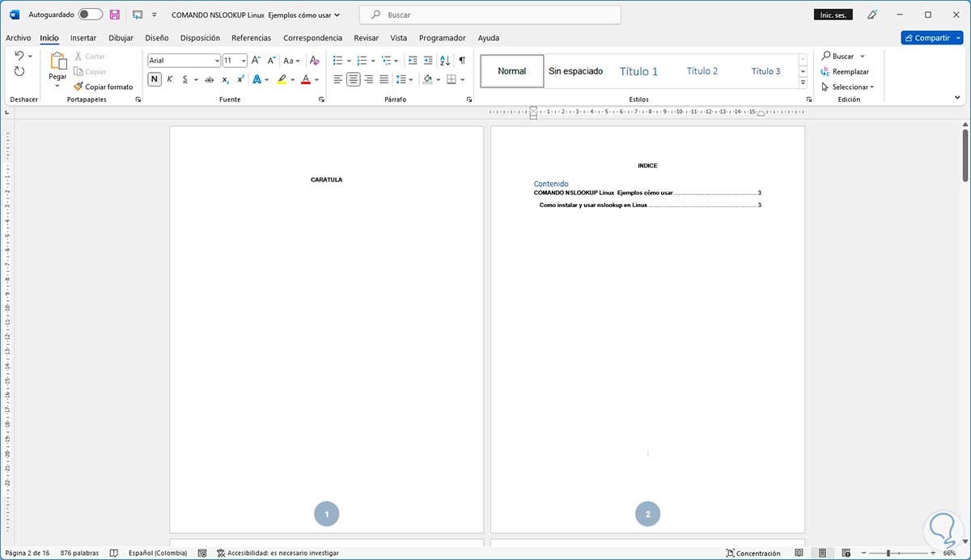Apply subscript formatting
Viewport: 971px width, 560px height.
(x=225, y=79)
